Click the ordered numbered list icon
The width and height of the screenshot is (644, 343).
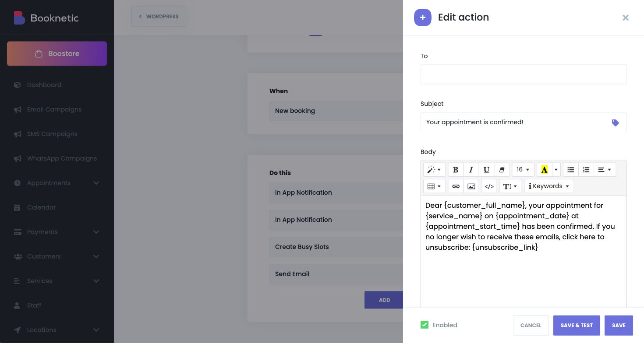click(x=586, y=170)
